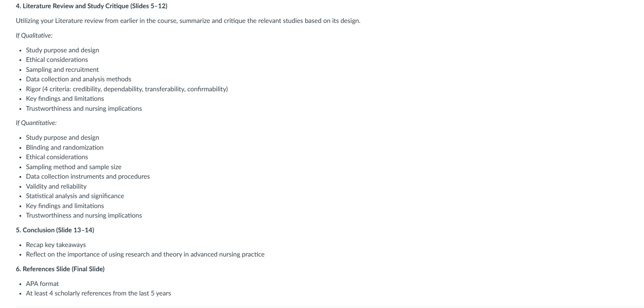The width and height of the screenshot is (644, 308).
Task: Click the 'Statistical analysis and significance' bullet
Action: pos(75,196)
